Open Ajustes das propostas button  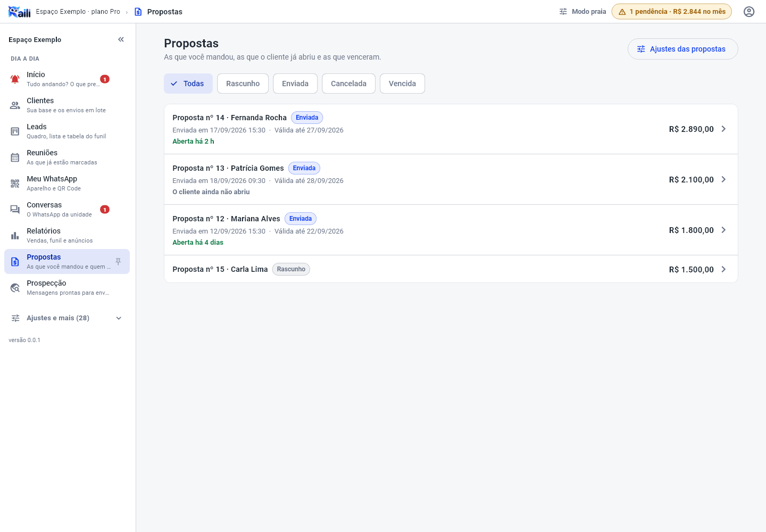[x=682, y=49]
